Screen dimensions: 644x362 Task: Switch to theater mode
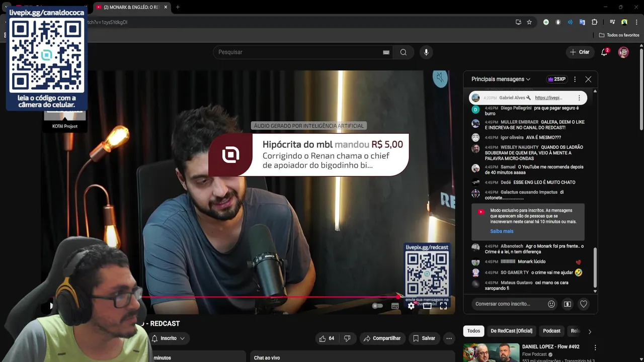427,306
